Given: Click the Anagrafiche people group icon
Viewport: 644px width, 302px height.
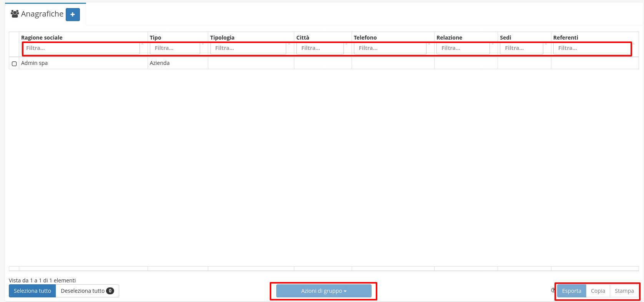Looking at the screenshot, I should (x=15, y=14).
